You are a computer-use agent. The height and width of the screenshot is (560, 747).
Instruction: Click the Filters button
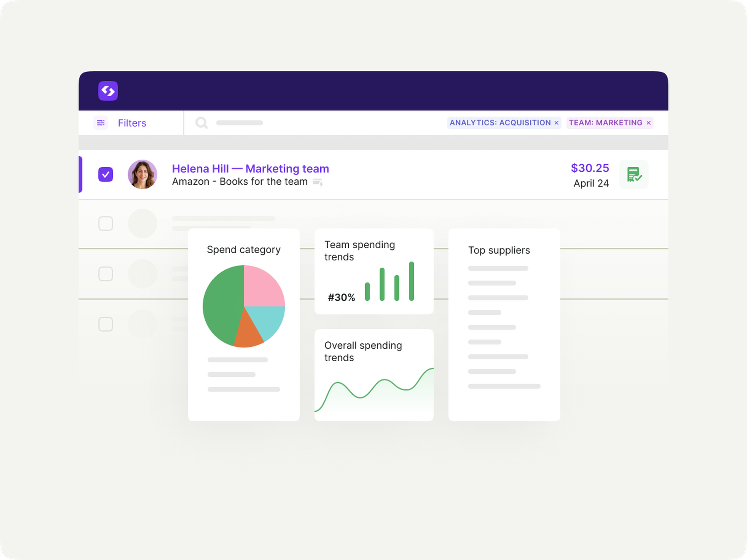pos(132,123)
